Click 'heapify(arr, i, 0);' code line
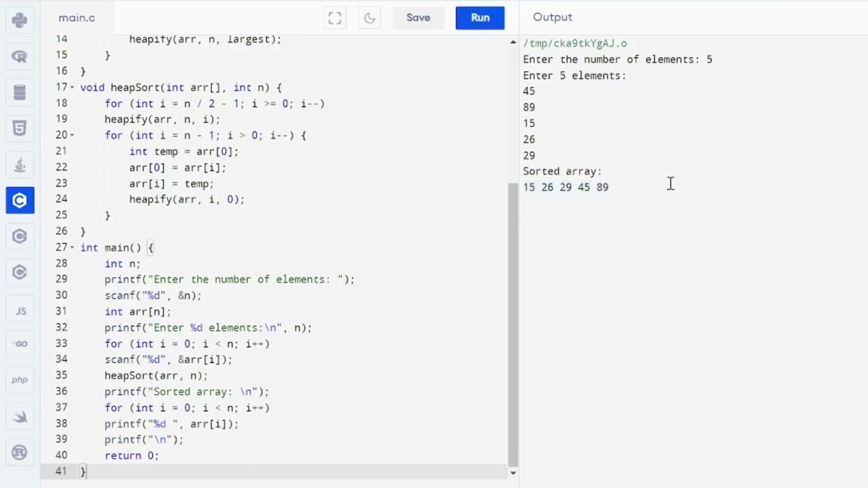868x488 pixels. (x=186, y=199)
